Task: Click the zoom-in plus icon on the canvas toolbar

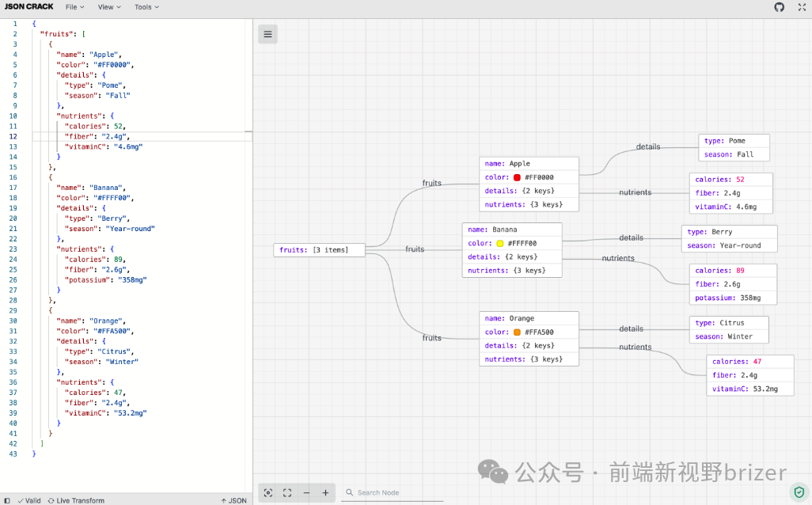Action: (x=324, y=492)
